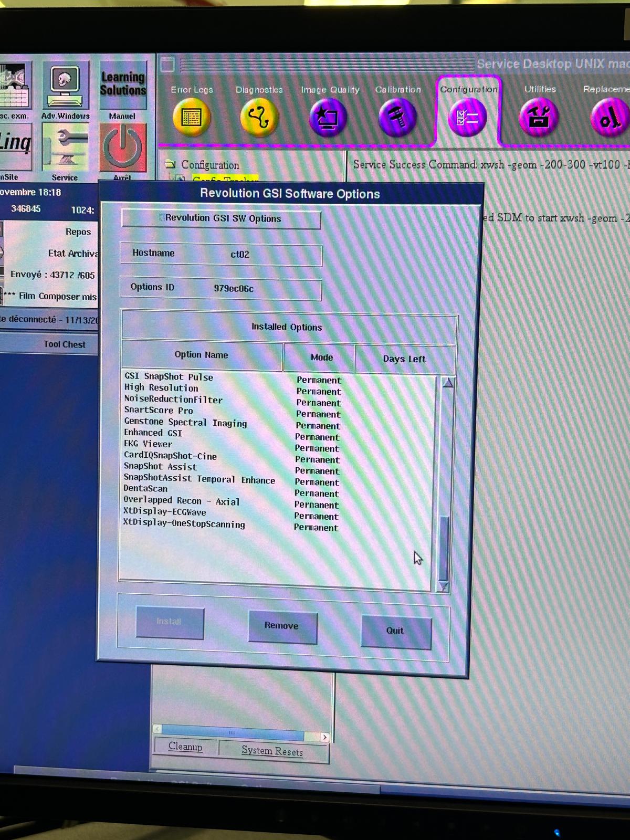Open the Service Desktop window menu button

click(x=167, y=65)
